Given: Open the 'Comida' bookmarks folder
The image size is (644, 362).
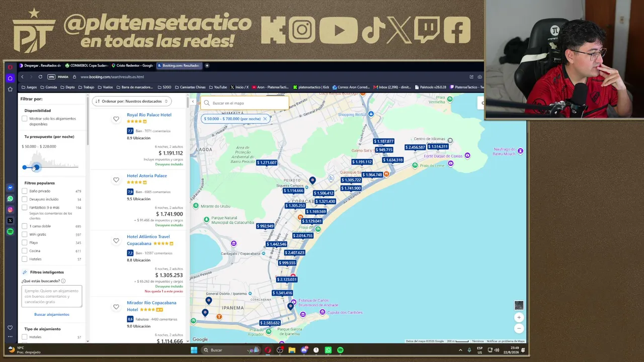Looking at the screenshot, I should click(48, 87).
